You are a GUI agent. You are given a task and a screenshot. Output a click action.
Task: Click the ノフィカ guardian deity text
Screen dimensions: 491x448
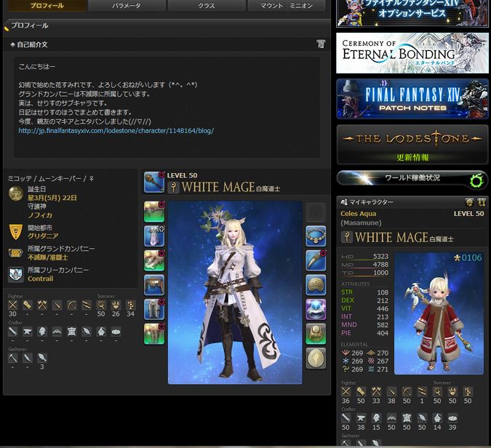pyautogui.click(x=40, y=215)
